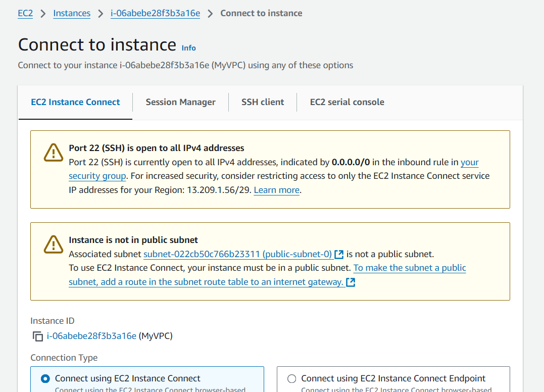The height and width of the screenshot is (392, 544).
Task: Click 'Port 22 (SSH) is open' heading
Action: [157, 148]
